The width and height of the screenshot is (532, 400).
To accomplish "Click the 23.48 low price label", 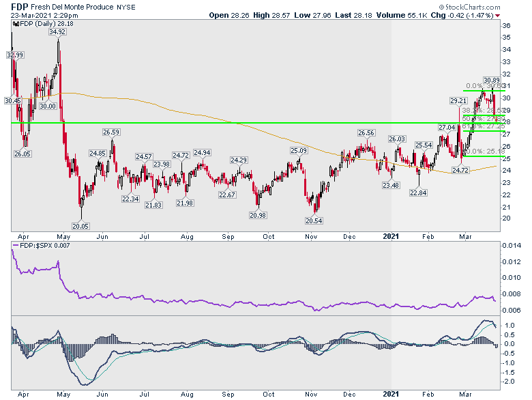I will pyautogui.click(x=391, y=185).
